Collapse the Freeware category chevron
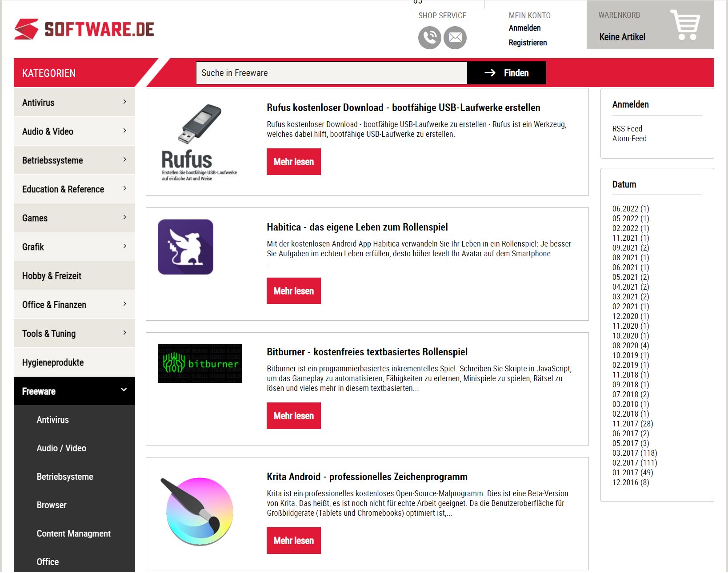The width and height of the screenshot is (728, 573). pyautogui.click(x=124, y=390)
